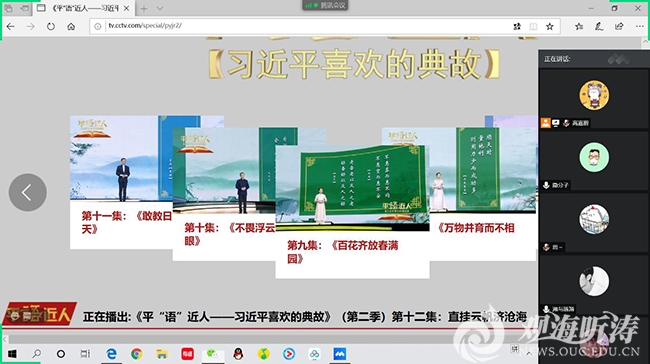
Task: Open Tencent Meeting icon in taskbar
Action: [x=340, y=354]
